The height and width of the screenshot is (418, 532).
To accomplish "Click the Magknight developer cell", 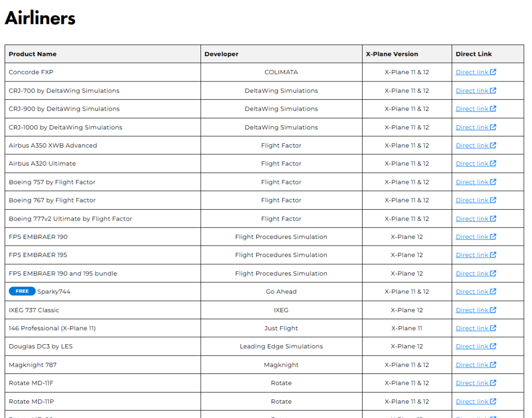I will (281, 365).
